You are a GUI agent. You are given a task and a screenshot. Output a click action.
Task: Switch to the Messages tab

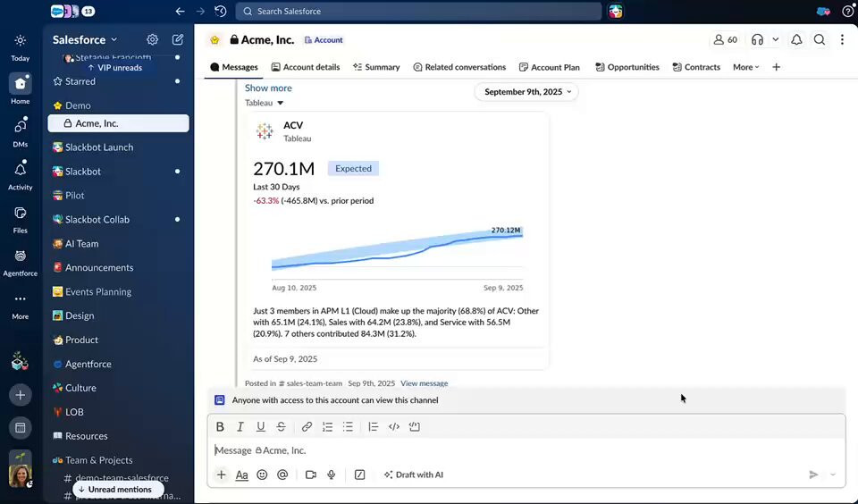[233, 67]
